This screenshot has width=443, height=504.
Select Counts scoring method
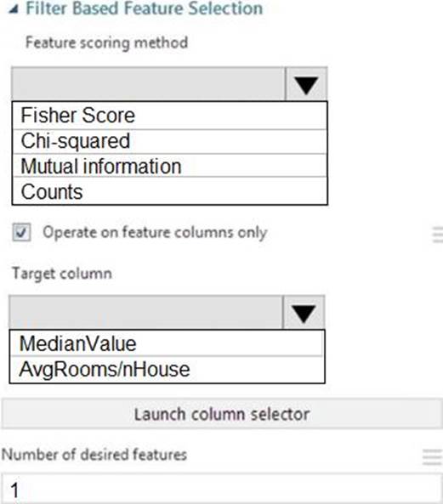[x=170, y=191]
